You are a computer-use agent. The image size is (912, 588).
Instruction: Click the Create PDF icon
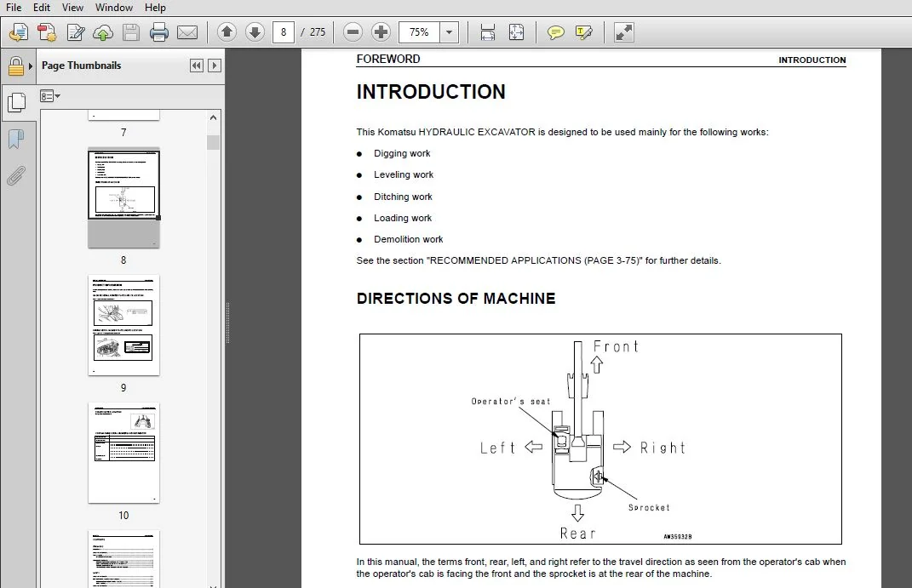47,32
